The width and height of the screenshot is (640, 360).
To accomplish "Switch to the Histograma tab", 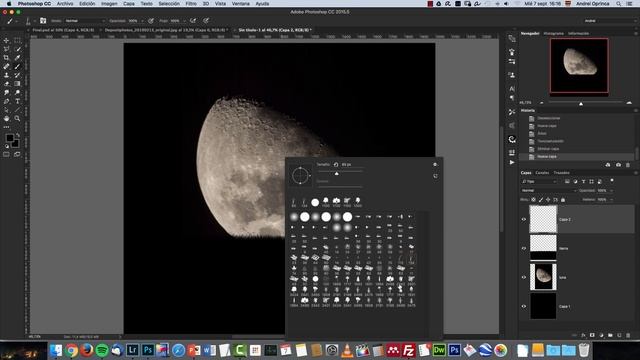I will tap(553, 33).
